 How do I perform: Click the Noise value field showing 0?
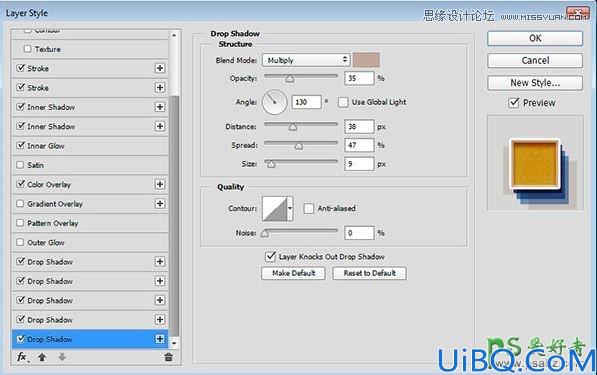pos(359,233)
